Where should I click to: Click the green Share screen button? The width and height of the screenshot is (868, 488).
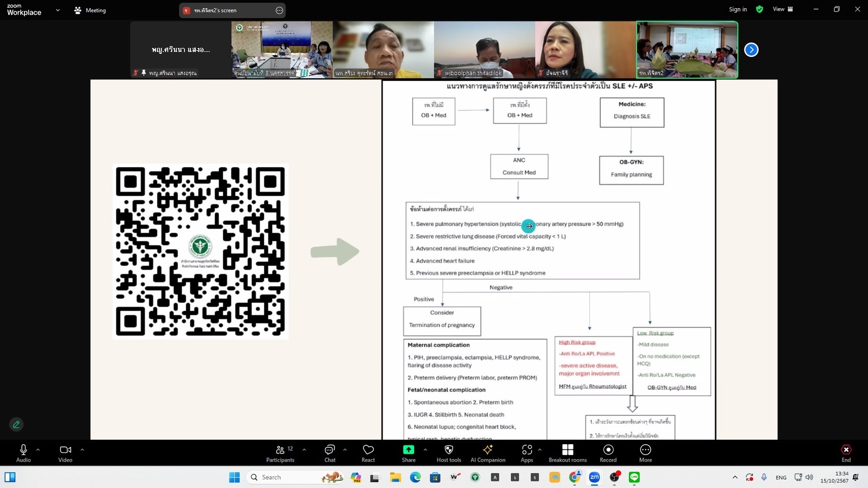409,453
